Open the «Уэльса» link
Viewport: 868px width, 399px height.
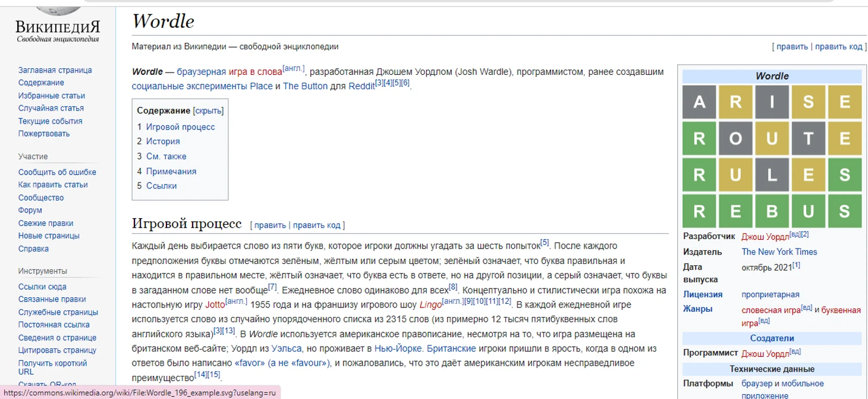point(287,349)
